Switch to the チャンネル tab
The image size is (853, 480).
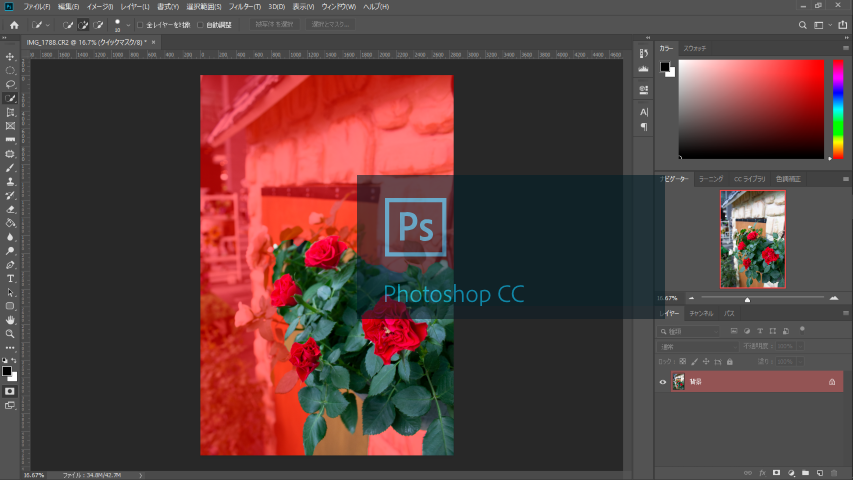(x=702, y=313)
